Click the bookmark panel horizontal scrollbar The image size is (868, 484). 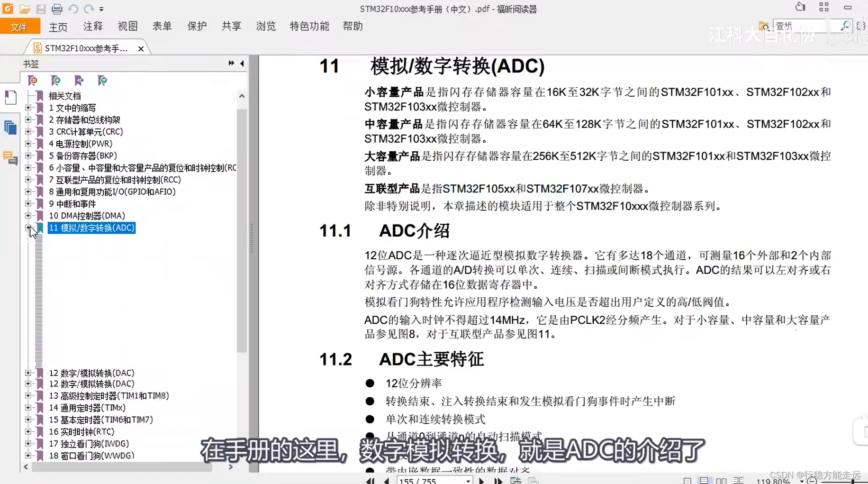(x=122, y=467)
